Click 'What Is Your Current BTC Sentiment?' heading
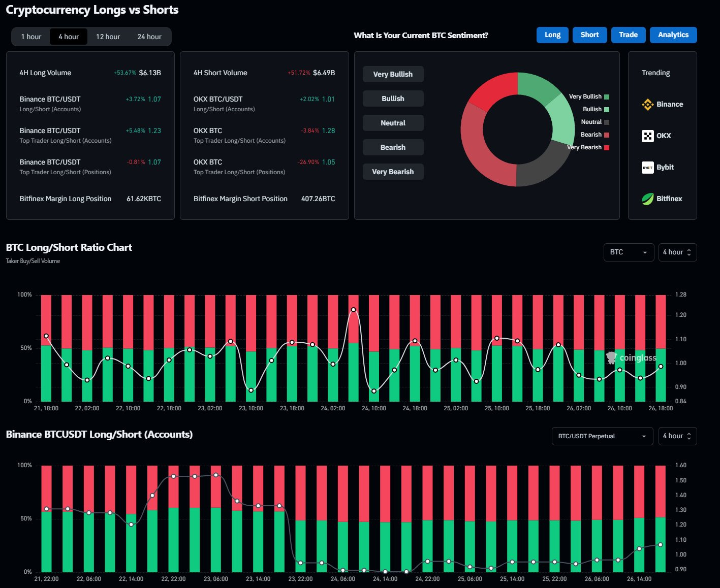Viewport: 720px width, 588px height. pos(421,36)
